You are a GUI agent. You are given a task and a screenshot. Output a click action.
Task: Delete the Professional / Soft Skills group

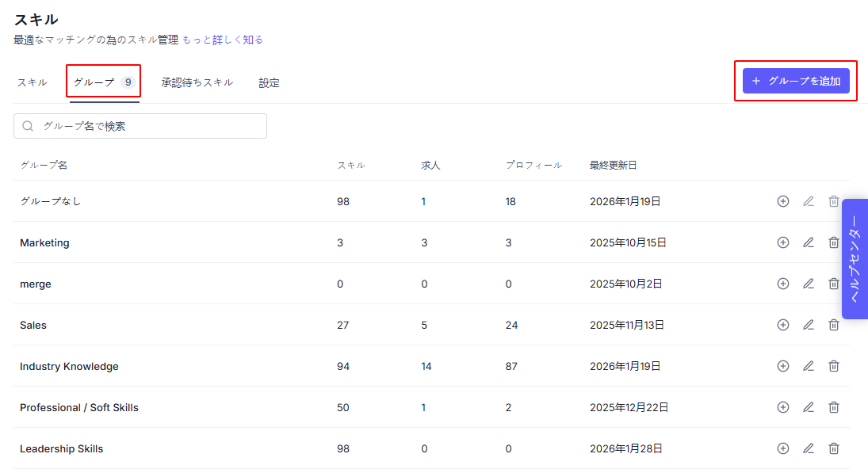[834, 407]
